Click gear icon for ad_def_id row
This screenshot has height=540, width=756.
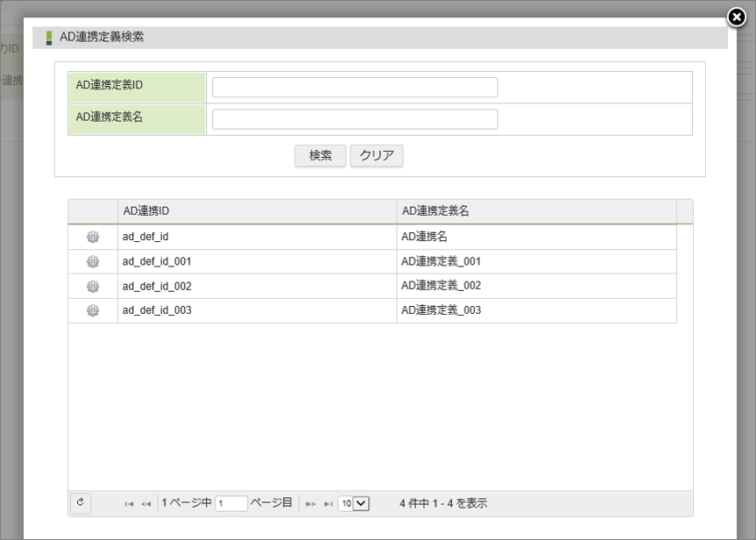click(93, 237)
